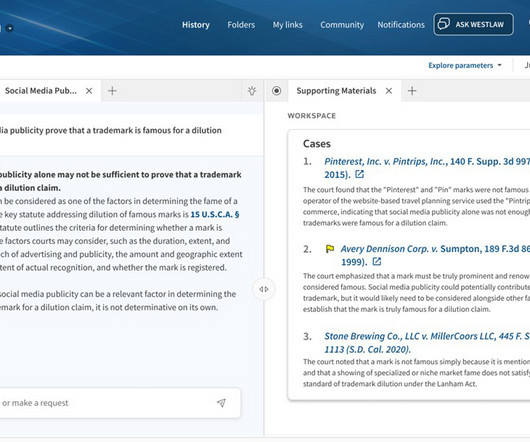Open Notifications panel
This screenshot has height=442, width=530.
pyautogui.click(x=401, y=25)
